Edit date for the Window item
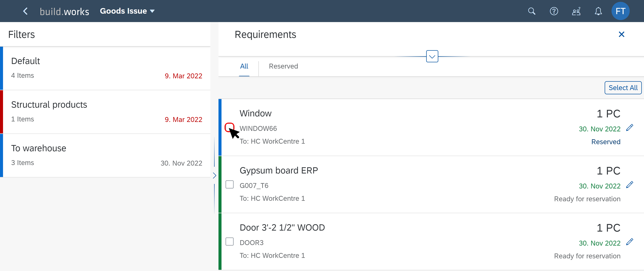 pyautogui.click(x=630, y=128)
